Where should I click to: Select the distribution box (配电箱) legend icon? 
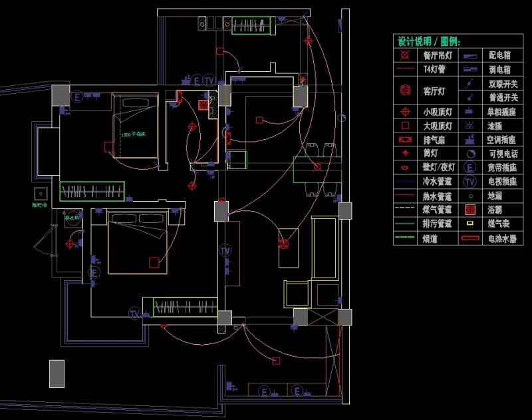471,56
